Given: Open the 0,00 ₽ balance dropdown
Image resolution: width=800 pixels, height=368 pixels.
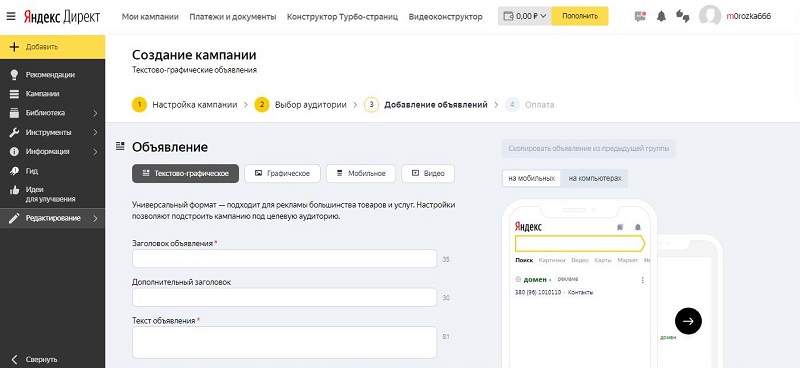Looking at the screenshot, I should (x=524, y=16).
